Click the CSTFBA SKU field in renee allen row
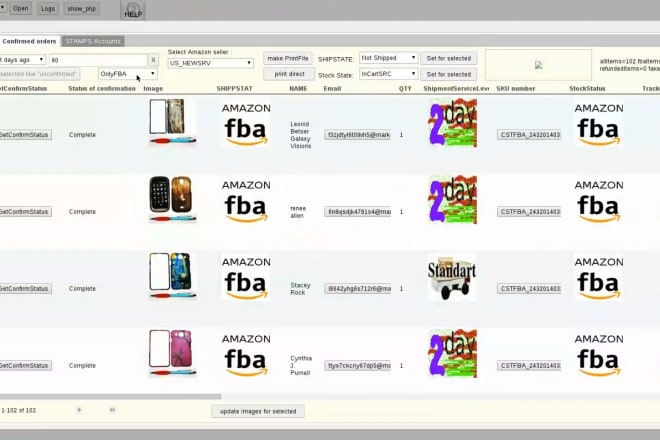Screen dimensions: 660x440 point(529,211)
